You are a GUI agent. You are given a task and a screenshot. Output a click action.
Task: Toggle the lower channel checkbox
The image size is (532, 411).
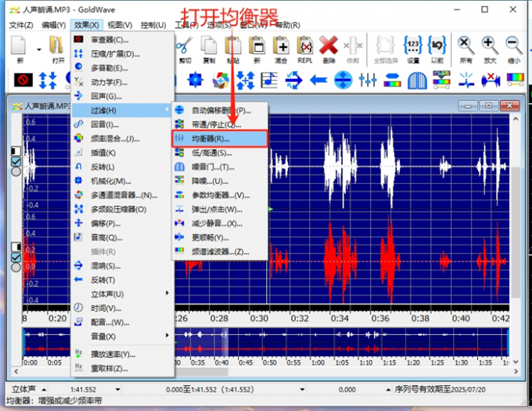click(16, 258)
